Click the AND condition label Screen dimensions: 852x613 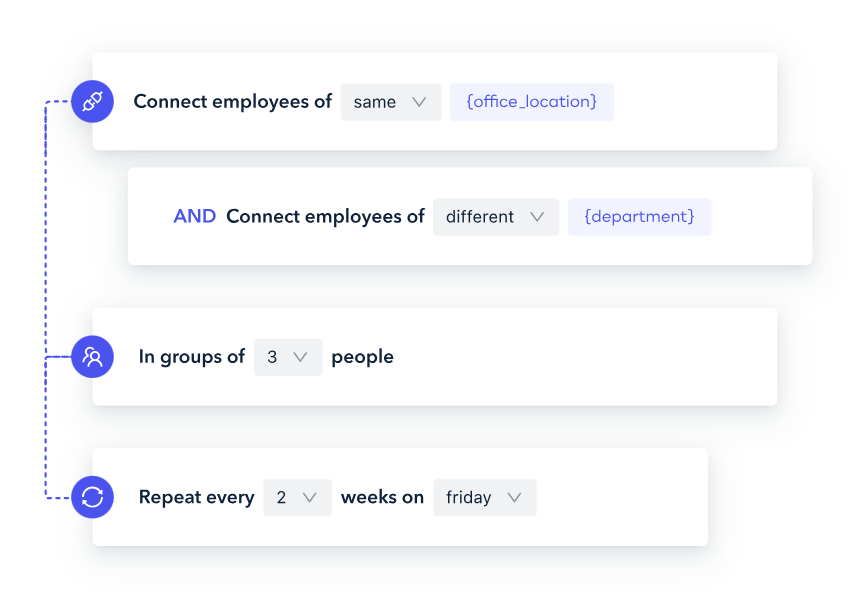point(195,216)
